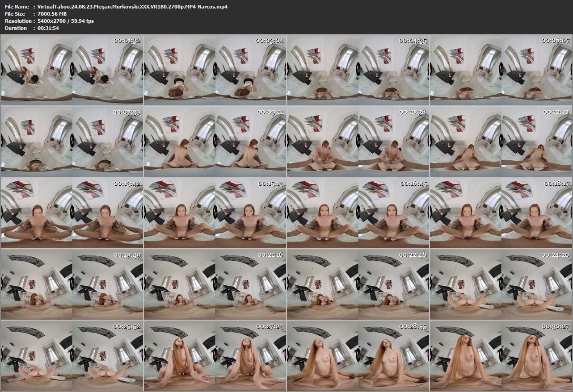Pick the frame with time 00:27:23
Viewport: 573px width, 392px height.
click(x=215, y=355)
